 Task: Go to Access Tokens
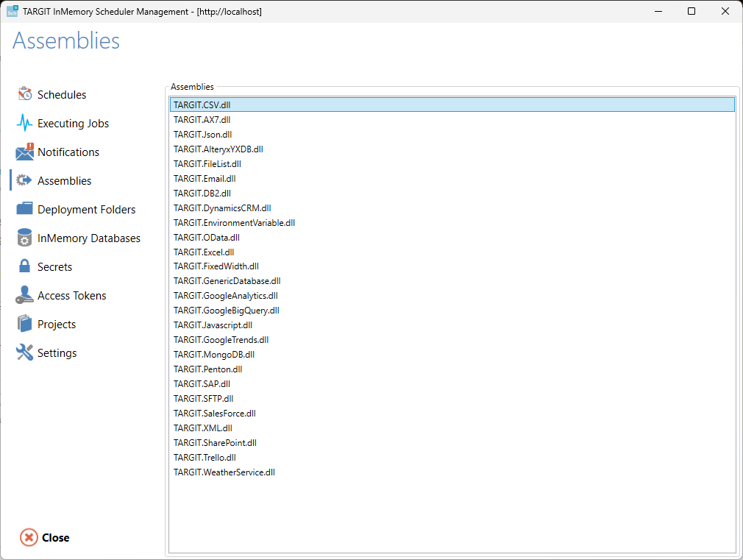[x=72, y=295]
